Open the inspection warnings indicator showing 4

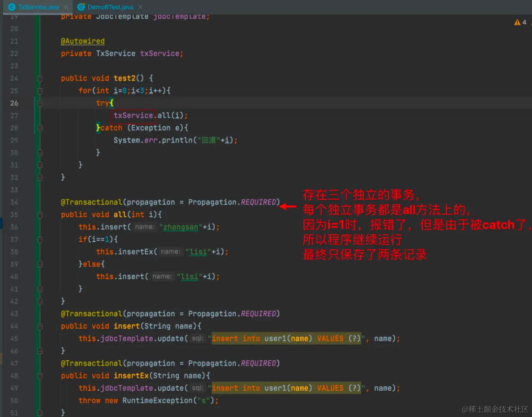520,22
